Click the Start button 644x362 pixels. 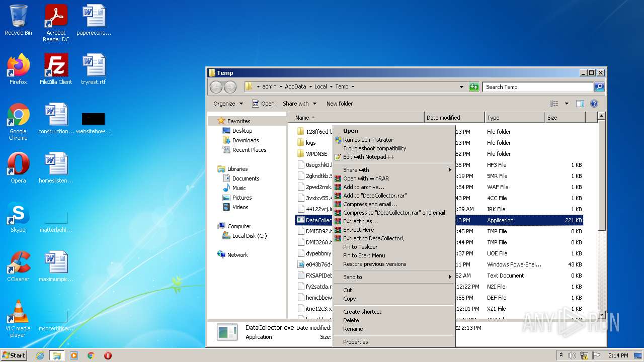tap(14, 355)
